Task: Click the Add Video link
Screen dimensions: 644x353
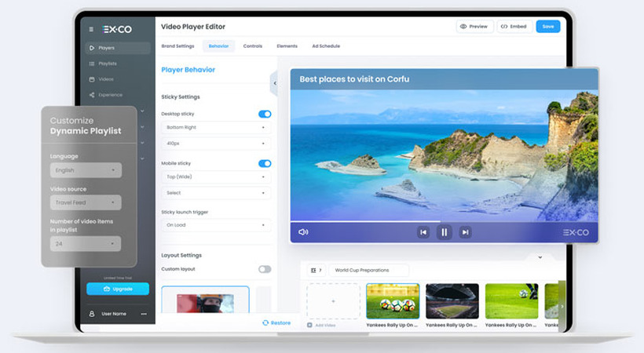Action: click(321, 325)
